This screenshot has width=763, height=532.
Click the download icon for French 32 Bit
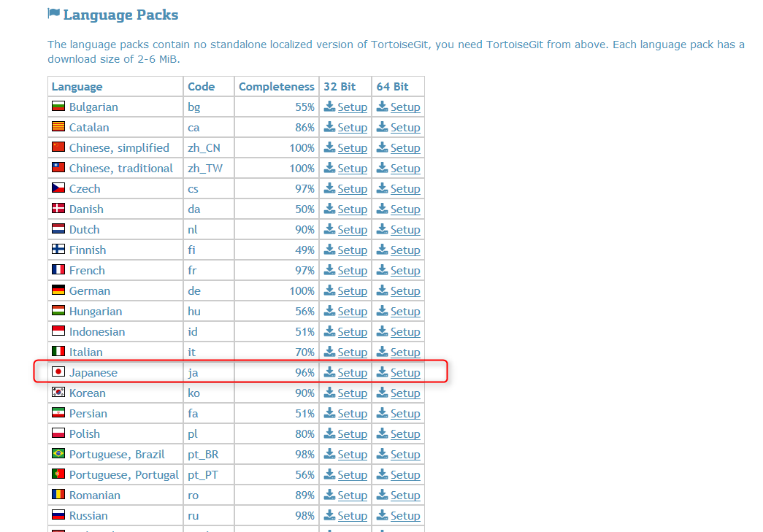[329, 270]
